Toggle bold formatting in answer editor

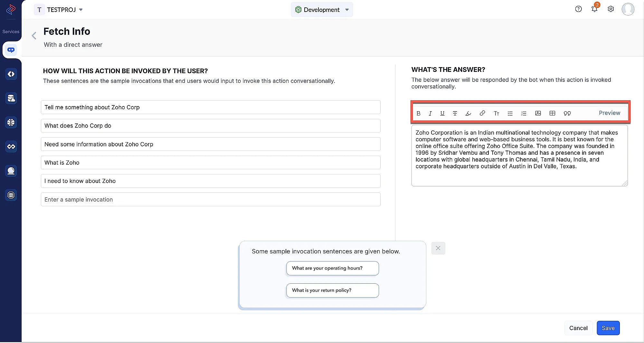[x=418, y=113]
